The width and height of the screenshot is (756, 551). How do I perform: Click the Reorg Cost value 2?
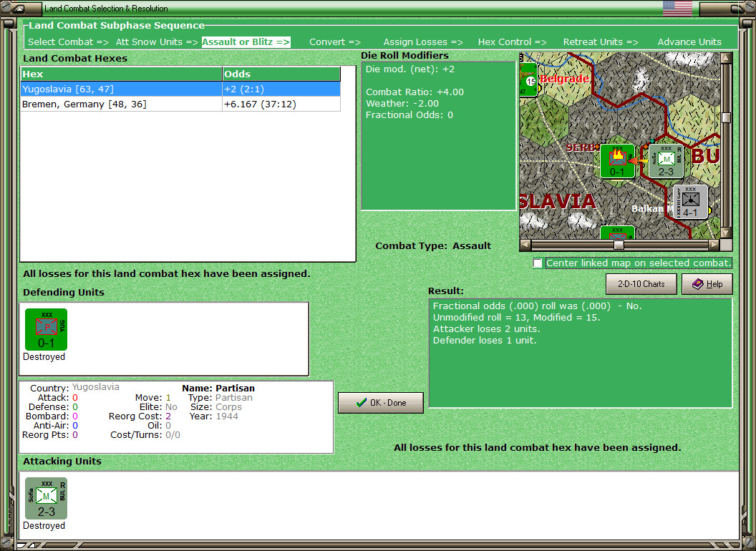(x=168, y=416)
